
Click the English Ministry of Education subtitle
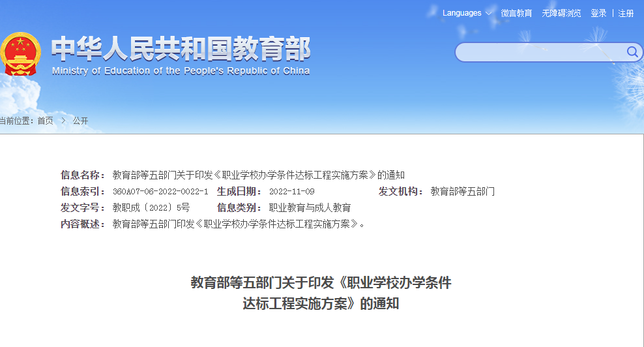point(181,70)
